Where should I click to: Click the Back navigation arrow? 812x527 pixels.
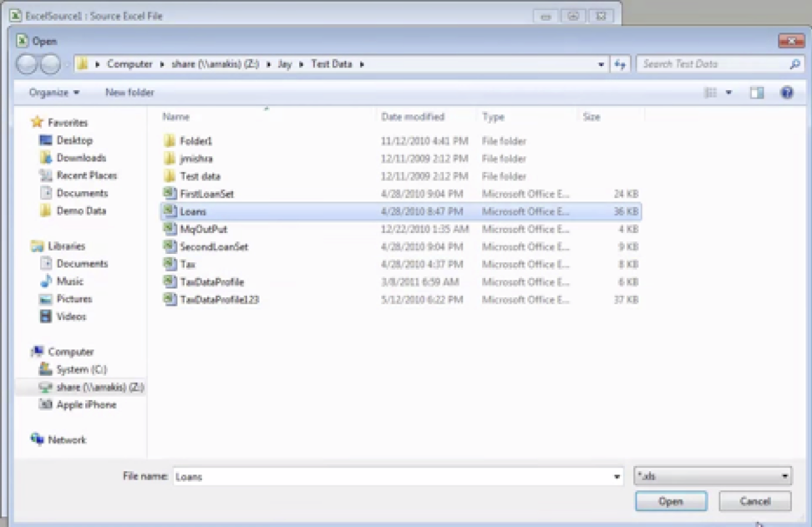point(27,64)
